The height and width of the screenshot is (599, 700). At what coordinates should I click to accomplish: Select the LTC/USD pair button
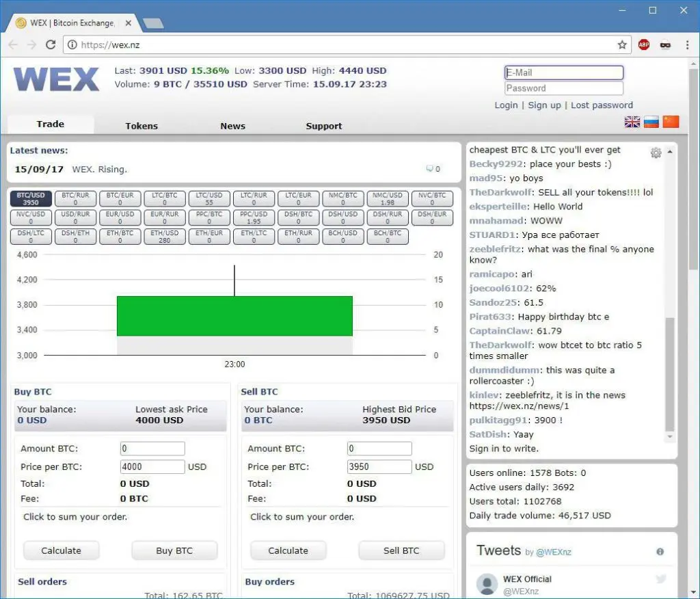point(209,199)
